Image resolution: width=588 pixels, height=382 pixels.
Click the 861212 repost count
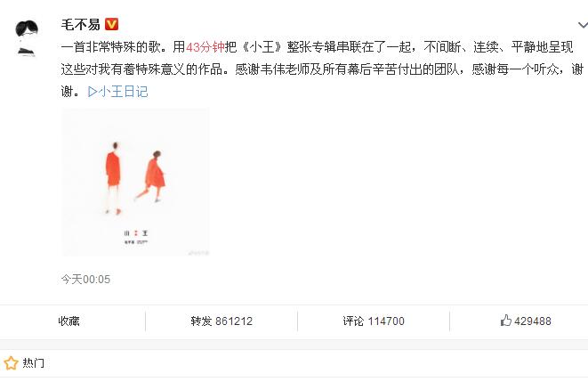point(234,321)
